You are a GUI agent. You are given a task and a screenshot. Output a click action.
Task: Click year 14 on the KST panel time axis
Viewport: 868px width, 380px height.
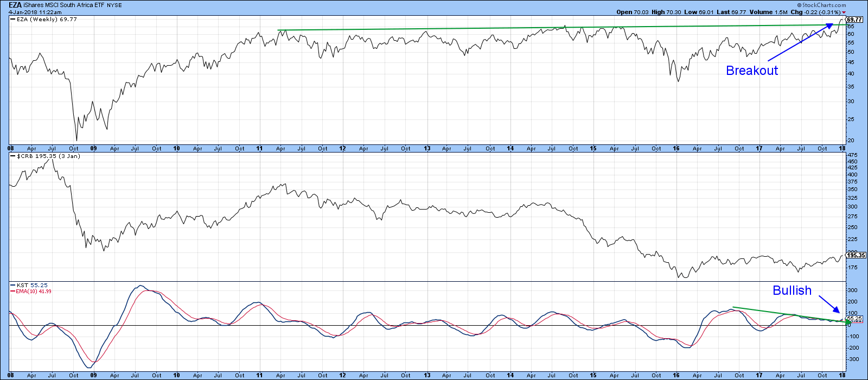(x=510, y=376)
